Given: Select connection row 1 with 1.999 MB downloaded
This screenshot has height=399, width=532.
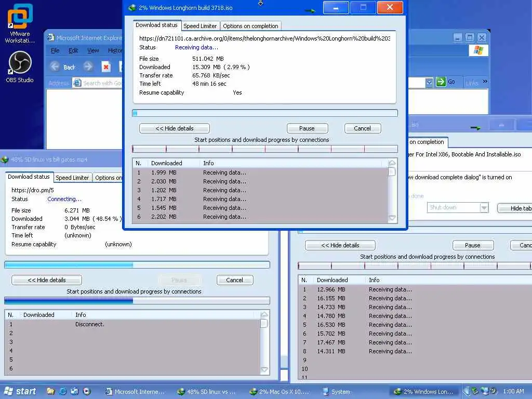Looking at the screenshot, I should 260,172.
